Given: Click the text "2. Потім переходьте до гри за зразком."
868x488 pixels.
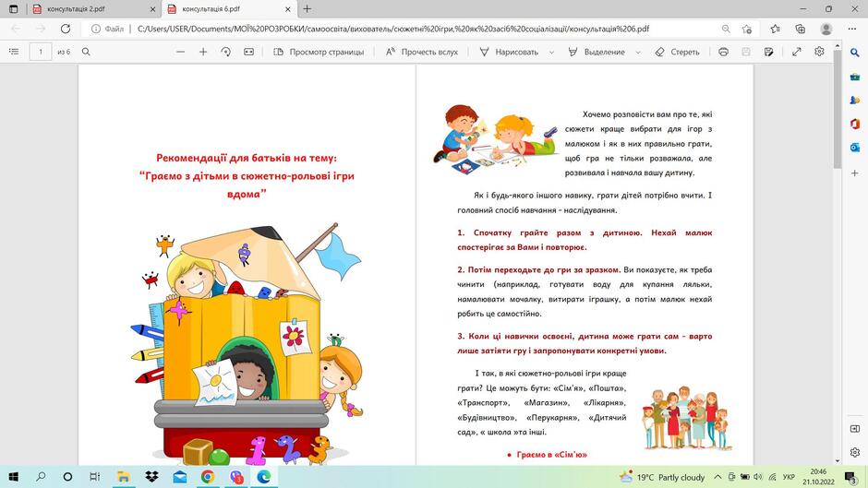Looking at the screenshot, I should point(538,269).
